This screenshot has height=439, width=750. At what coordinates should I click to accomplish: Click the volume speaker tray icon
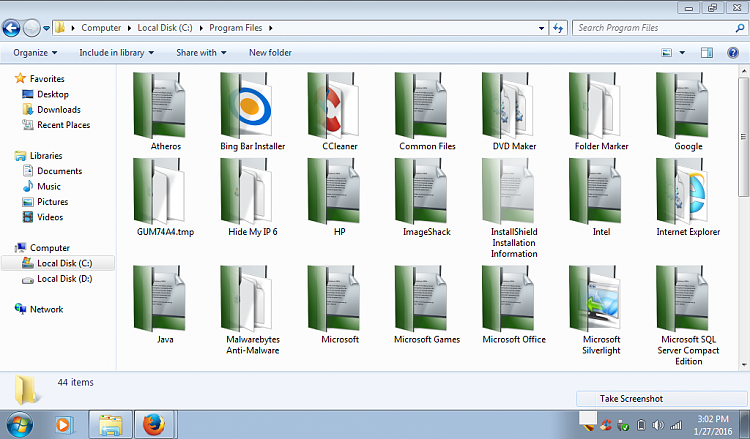(658, 425)
